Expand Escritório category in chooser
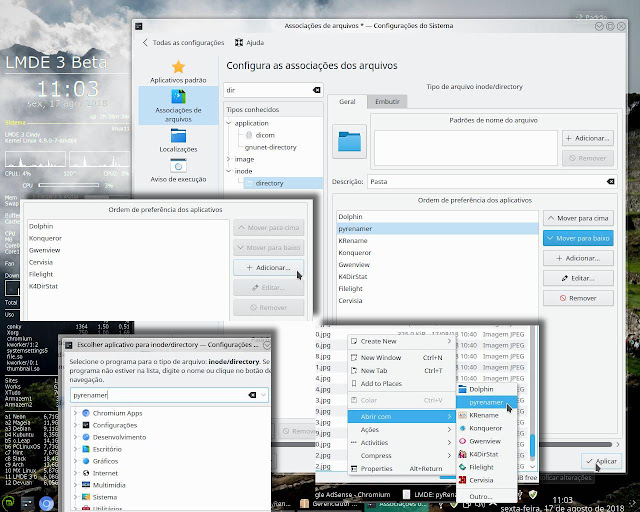640x512 pixels. tap(76, 449)
